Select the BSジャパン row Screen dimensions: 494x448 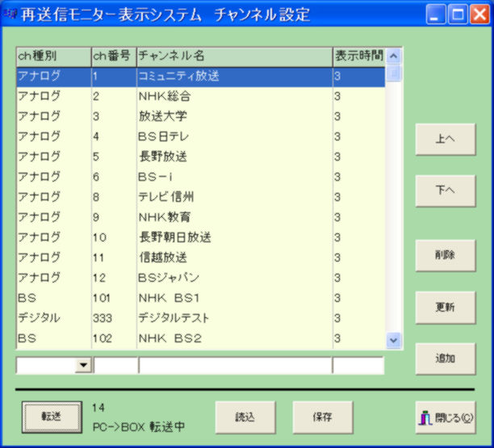pyautogui.click(x=201, y=278)
